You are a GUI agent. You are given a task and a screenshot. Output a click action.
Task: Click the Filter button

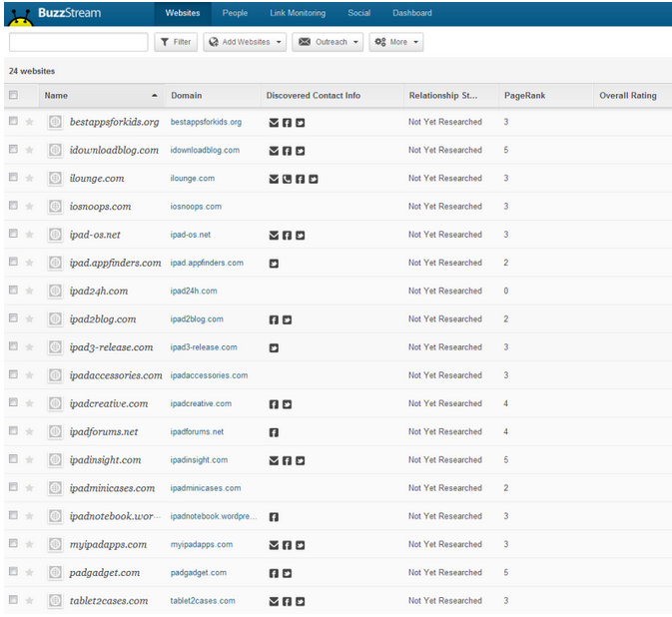[x=176, y=42]
